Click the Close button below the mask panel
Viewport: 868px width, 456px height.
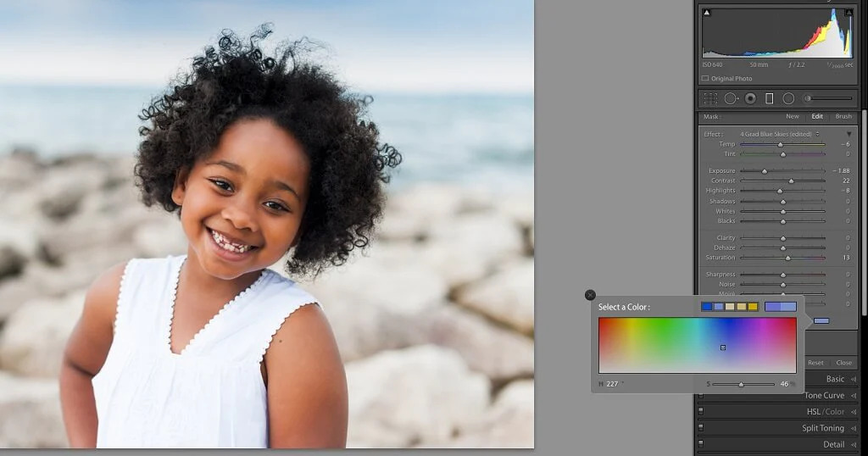coord(843,363)
